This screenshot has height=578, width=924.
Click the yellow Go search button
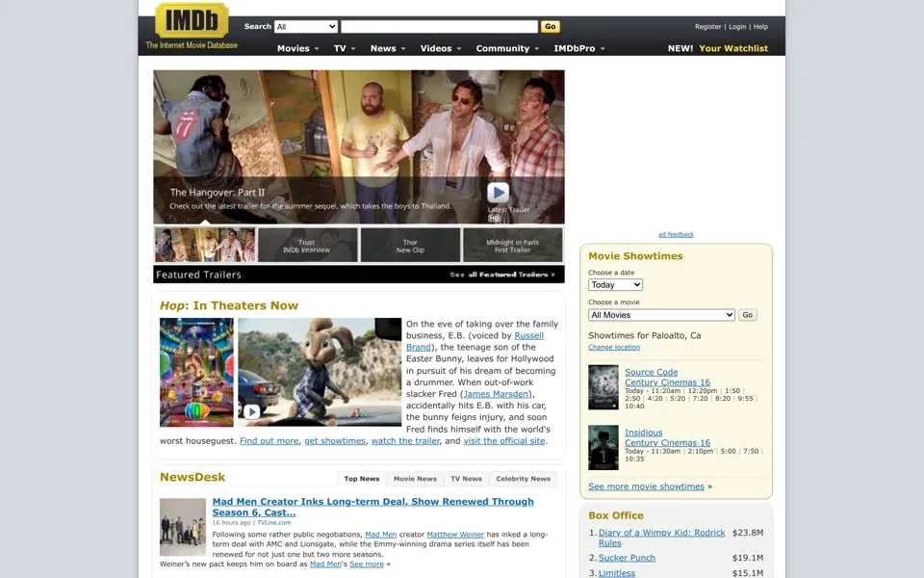pos(551,27)
